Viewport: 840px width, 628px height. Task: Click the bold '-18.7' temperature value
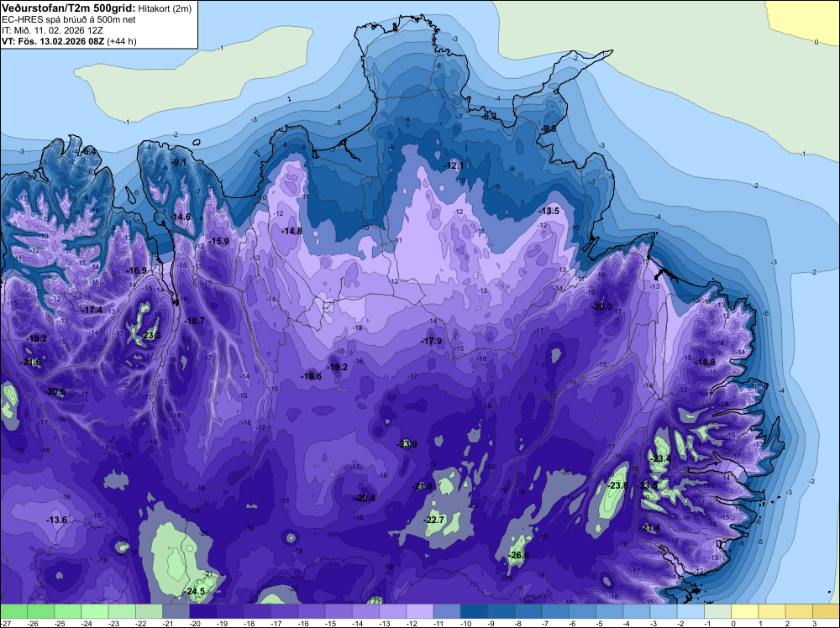click(195, 322)
